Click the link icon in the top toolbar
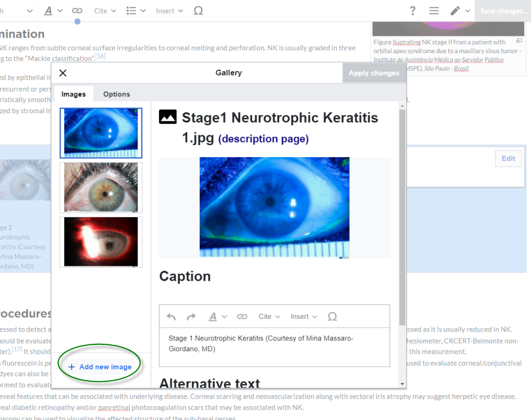The height and width of the screenshot is (420, 531). (77, 11)
